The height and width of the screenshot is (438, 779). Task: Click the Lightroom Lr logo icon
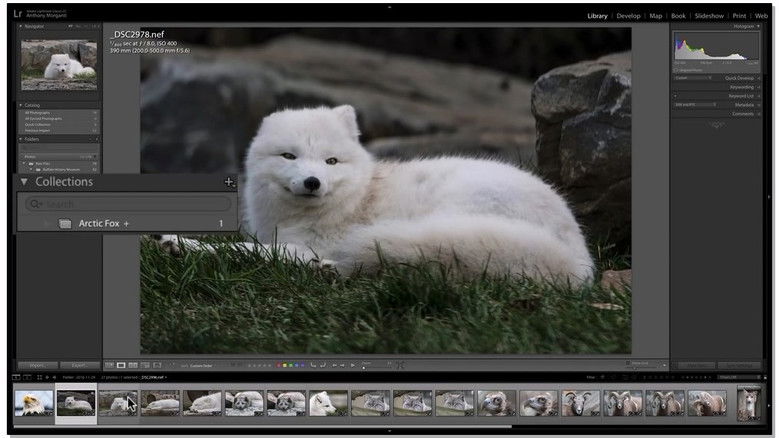pyautogui.click(x=18, y=15)
